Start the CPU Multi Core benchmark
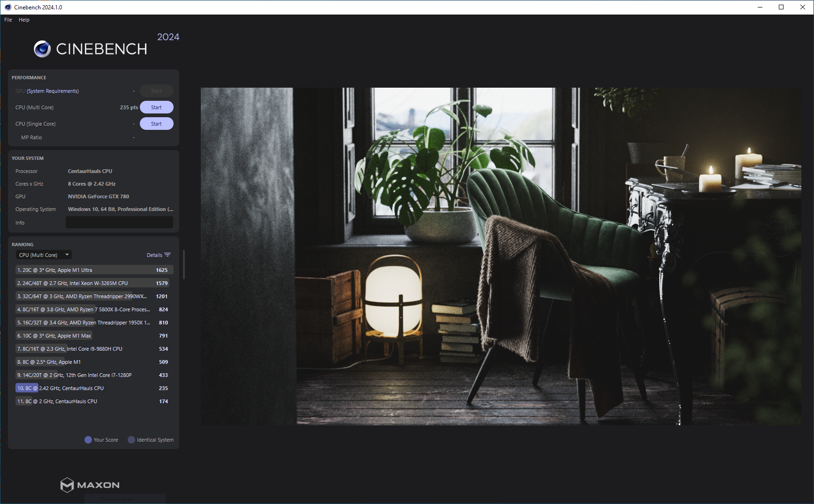814x504 pixels. click(156, 107)
